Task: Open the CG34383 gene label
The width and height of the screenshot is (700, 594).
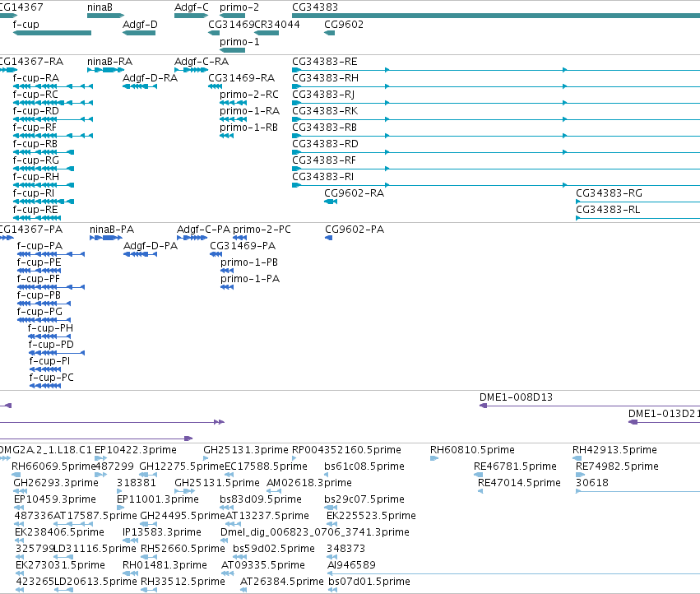Action: pyautogui.click(x=315, y=7)
